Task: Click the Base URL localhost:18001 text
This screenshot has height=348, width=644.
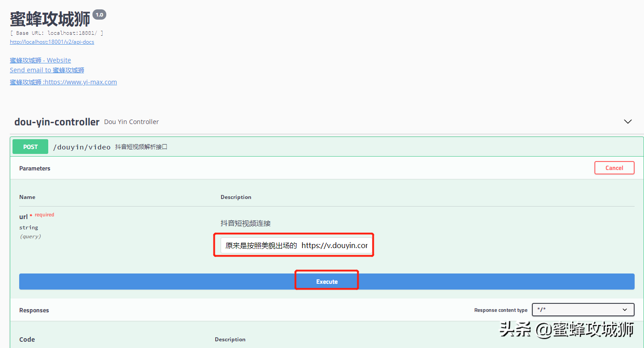Action: click(x=57, y=33)
